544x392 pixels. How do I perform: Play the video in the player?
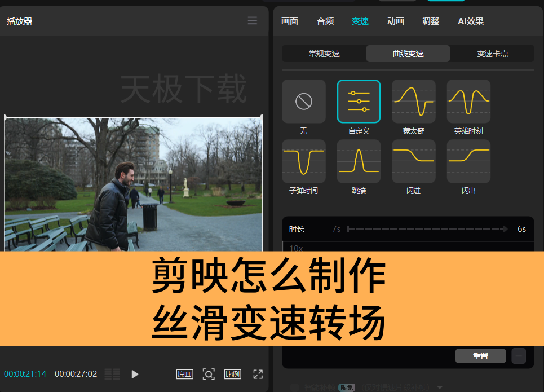pyautogui.click(x=135, y=374)
